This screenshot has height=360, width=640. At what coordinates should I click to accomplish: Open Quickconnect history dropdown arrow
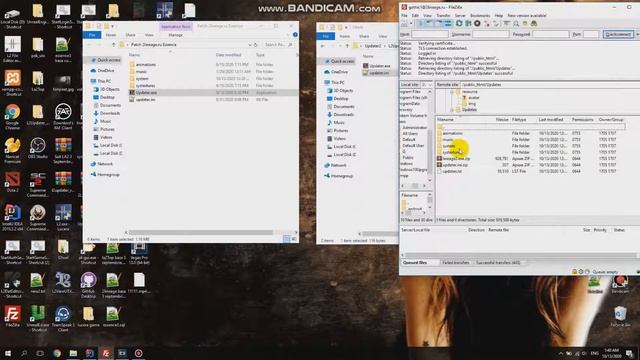click(637, 34)
